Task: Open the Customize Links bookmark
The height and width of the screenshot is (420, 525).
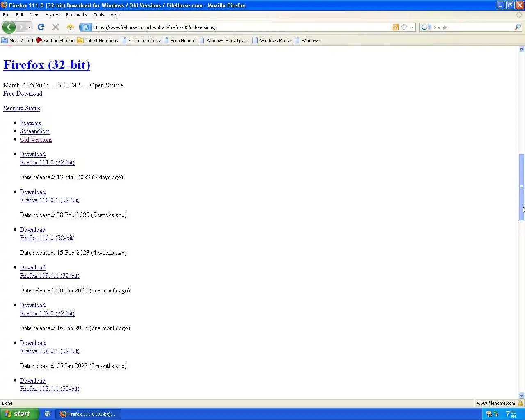Action: click(x=140, y=41)
